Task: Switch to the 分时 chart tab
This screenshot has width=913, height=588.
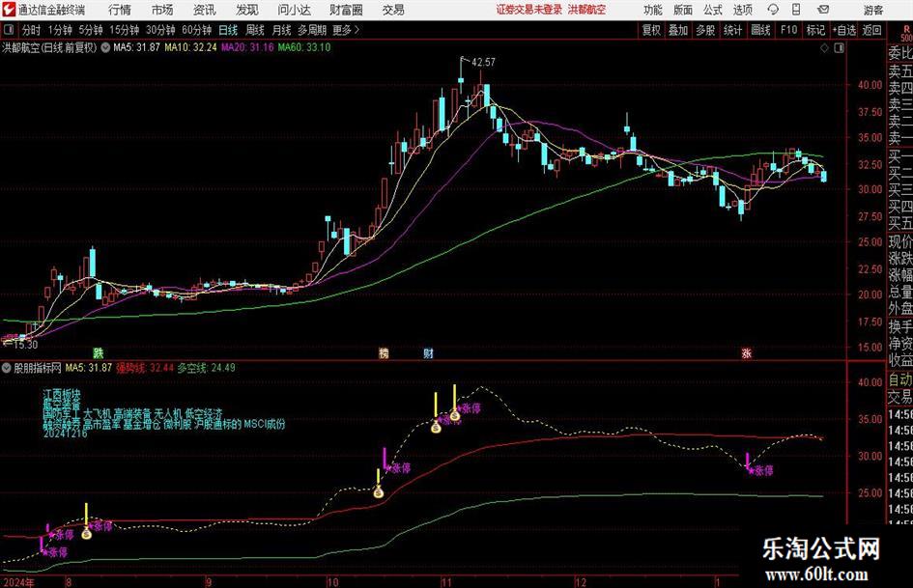Action: click(31, 30)
